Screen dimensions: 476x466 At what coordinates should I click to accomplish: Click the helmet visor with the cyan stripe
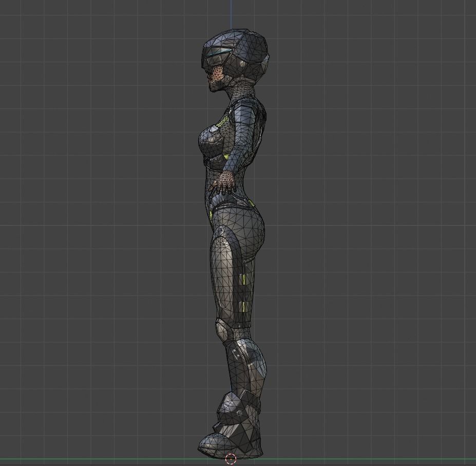click(x=219, y=55)
